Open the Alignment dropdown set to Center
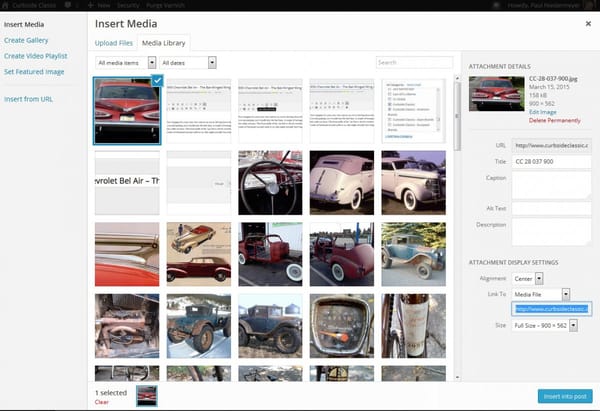This screenshot has width=600, height=411. click(527, 278)
